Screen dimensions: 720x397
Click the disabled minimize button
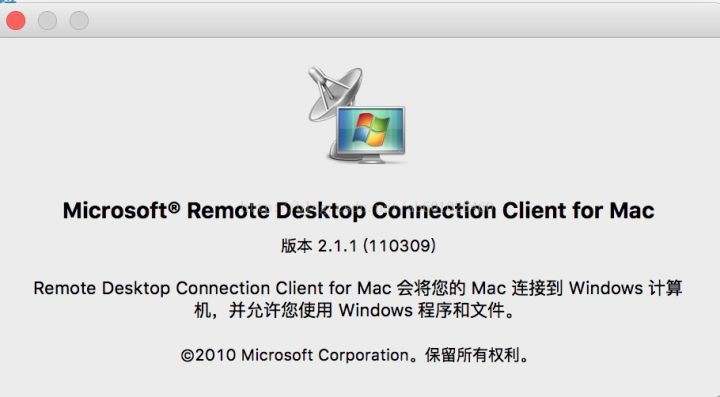pyautogui.click(x=47, y=21)
